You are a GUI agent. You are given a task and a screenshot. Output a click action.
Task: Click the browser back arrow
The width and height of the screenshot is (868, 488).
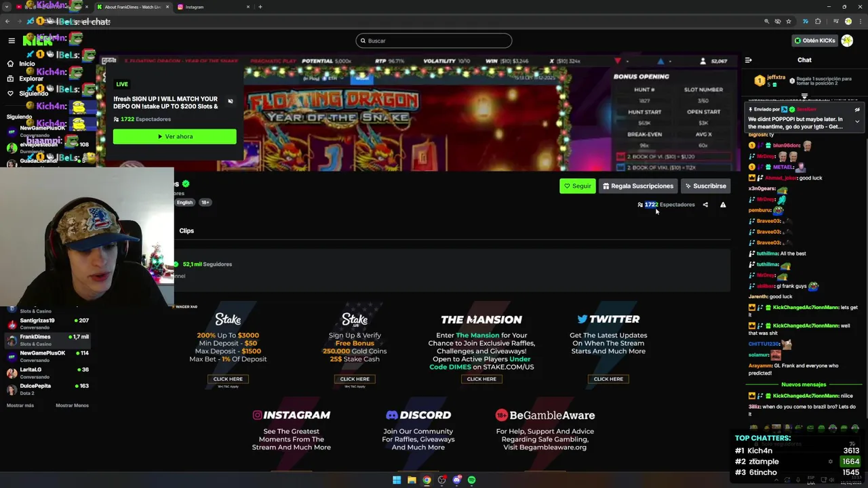7,22
